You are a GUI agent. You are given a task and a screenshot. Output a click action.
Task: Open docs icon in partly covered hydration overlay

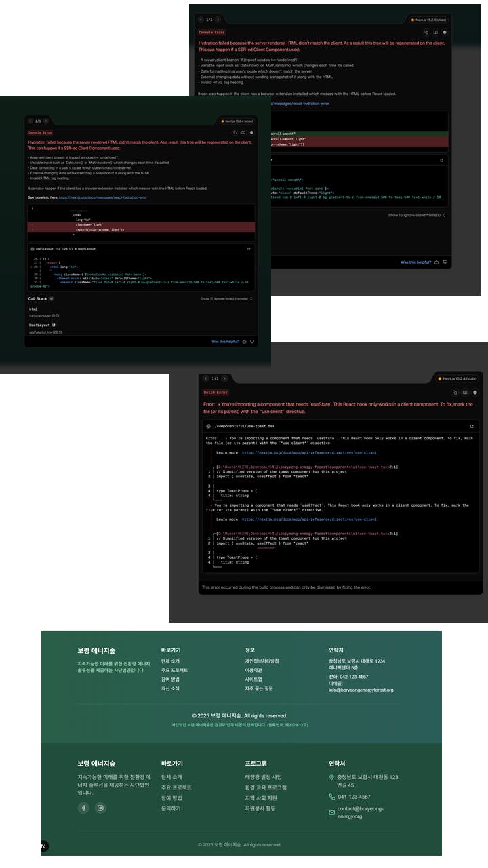coord(435,32)
